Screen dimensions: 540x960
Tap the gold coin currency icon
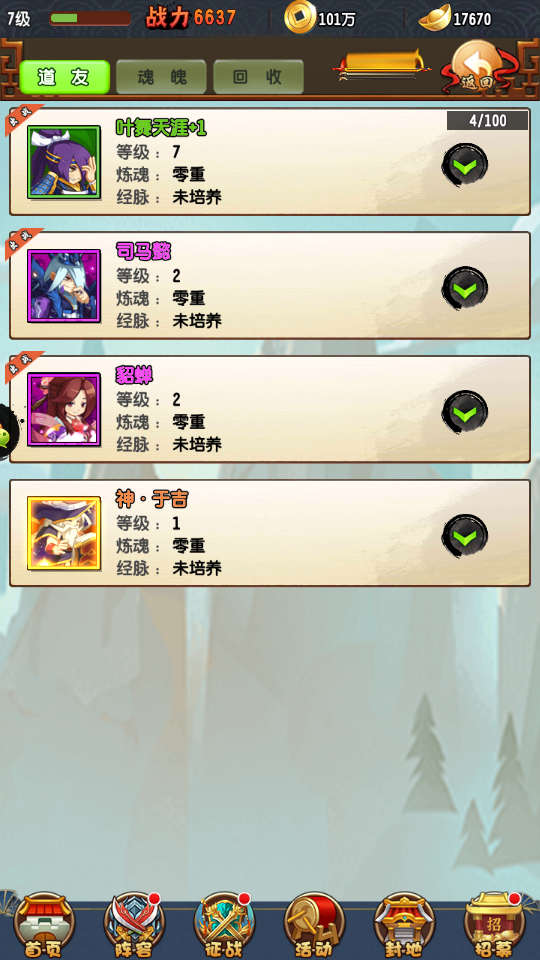(x=300, y=17)
